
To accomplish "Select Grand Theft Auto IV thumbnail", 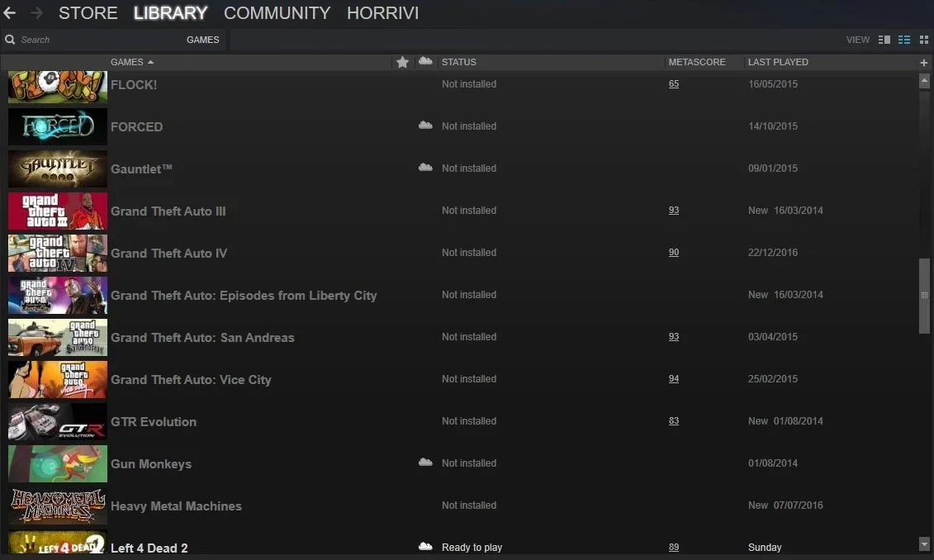I will click(58, 254).
